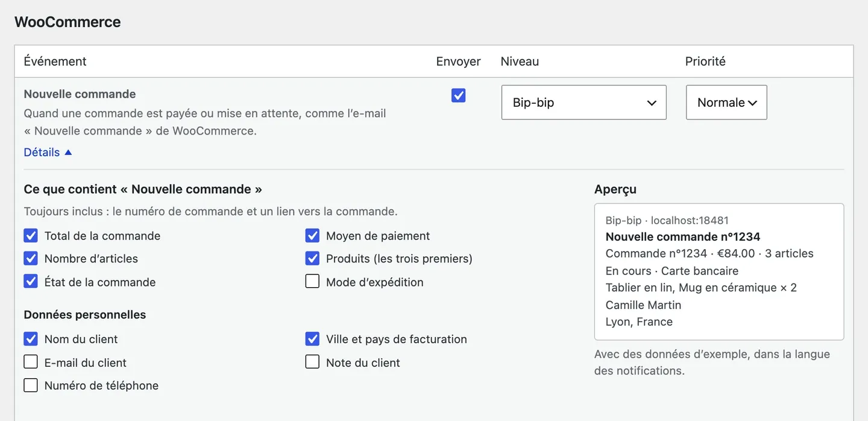
Task: Uncheck Moyen de paiement
Action: [x=312, y=235]
